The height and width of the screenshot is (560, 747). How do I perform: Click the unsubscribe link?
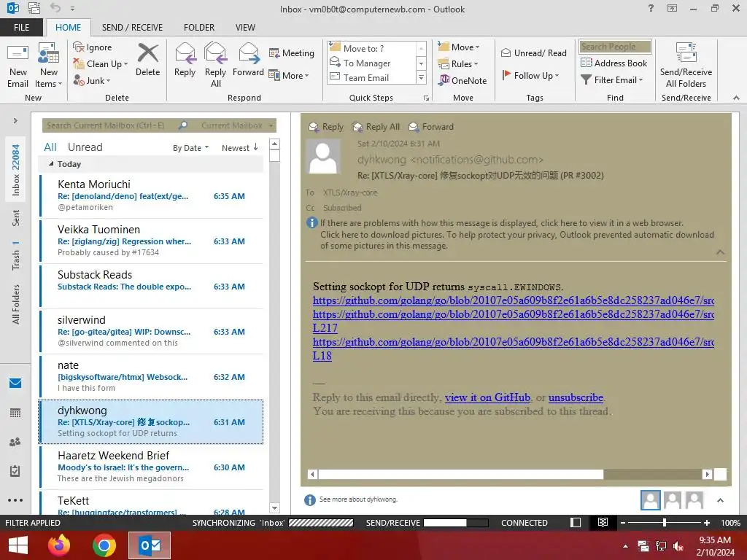pos(576,397)
